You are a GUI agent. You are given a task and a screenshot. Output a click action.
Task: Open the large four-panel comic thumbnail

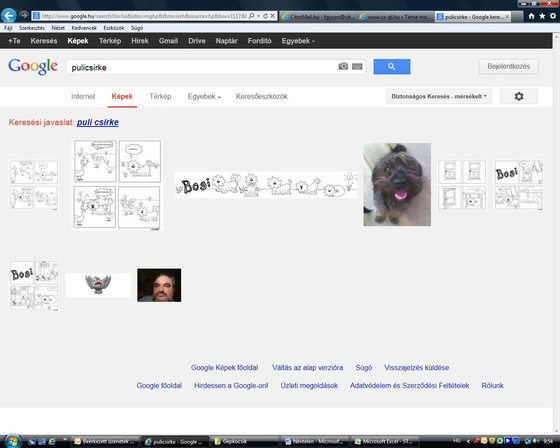[x=117, y=185]
